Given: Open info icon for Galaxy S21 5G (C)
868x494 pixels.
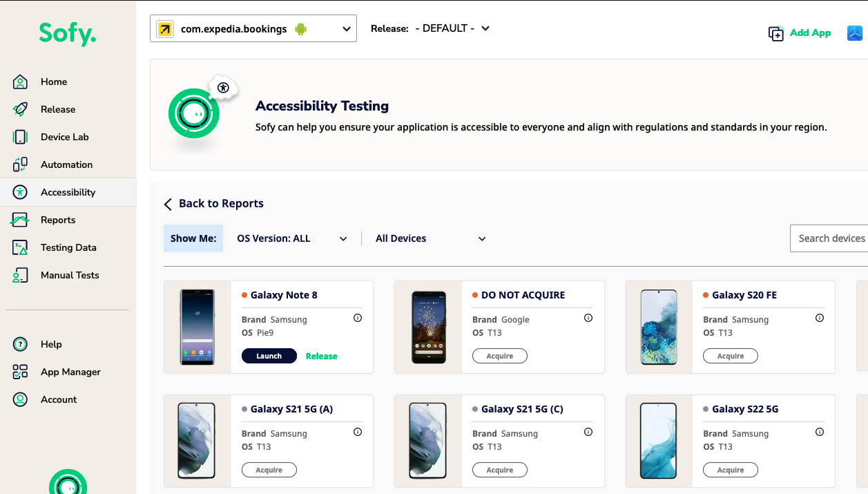Looking at the screenshot, I should click(588, 433).
